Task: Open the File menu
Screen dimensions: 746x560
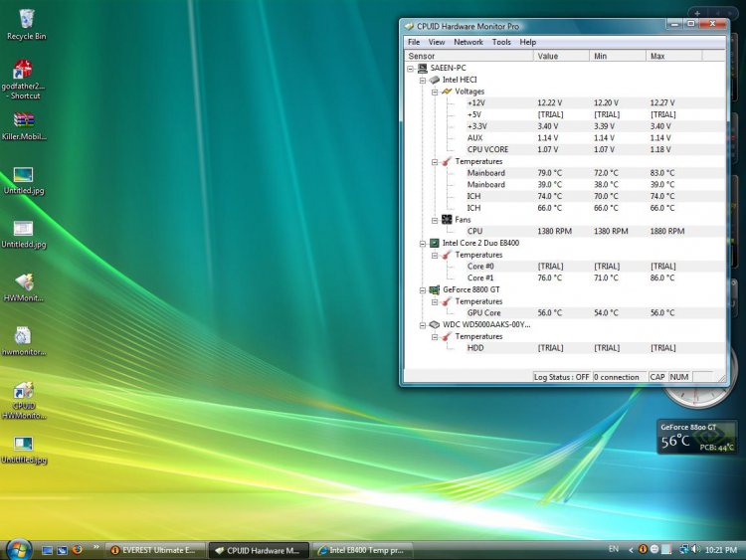Action: pos(414,42)
